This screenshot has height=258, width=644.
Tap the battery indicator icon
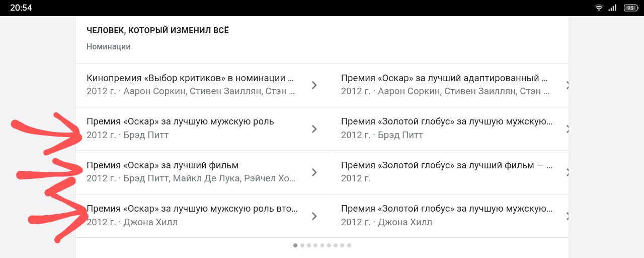coord(630,8)
